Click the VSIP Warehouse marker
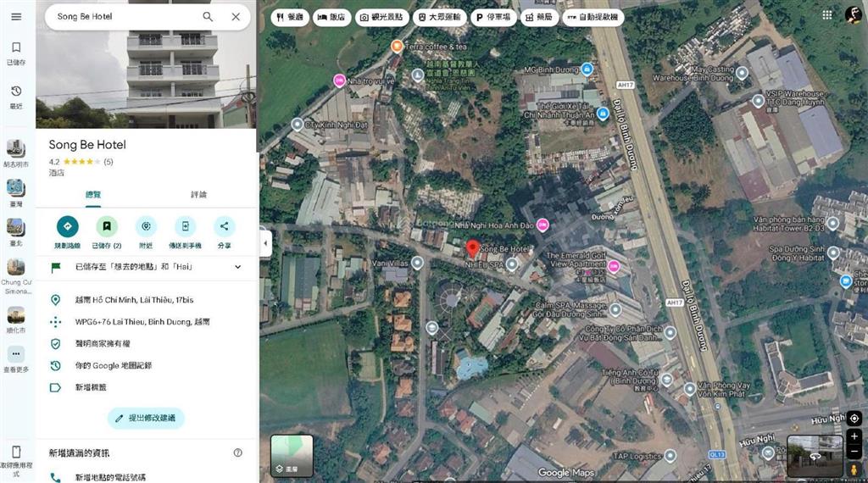This screenshot has width=868, height=483. 758,101
